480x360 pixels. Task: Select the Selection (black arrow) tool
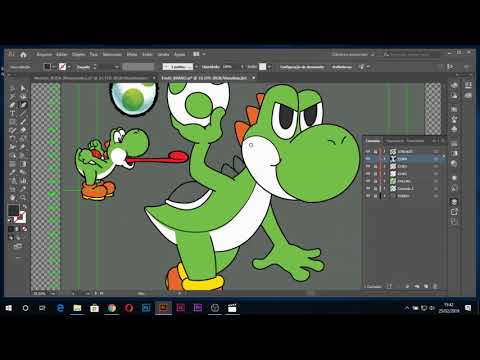coord(12,88)
